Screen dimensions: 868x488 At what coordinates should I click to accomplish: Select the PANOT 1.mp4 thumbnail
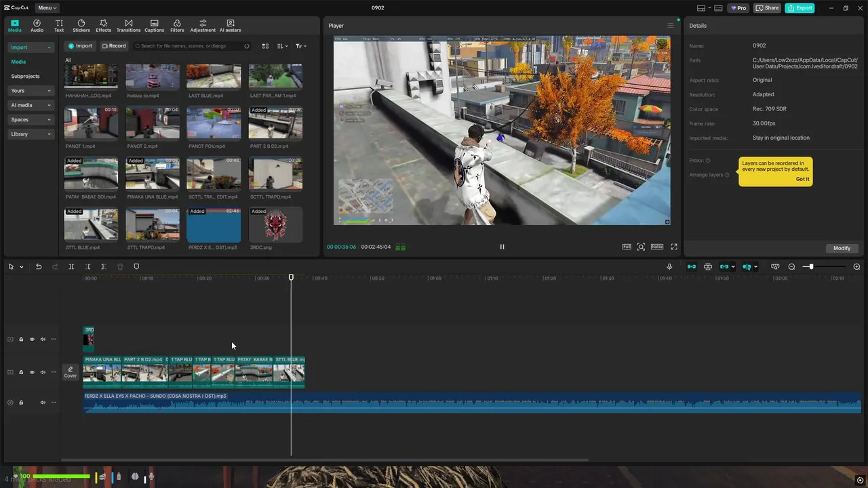tap(91, 123)
